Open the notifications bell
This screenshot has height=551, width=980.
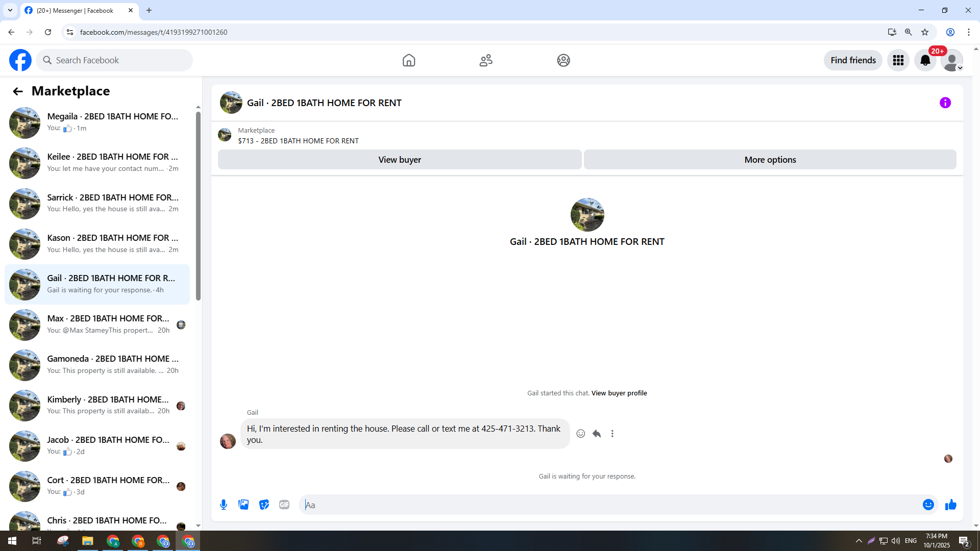point(925,60)
